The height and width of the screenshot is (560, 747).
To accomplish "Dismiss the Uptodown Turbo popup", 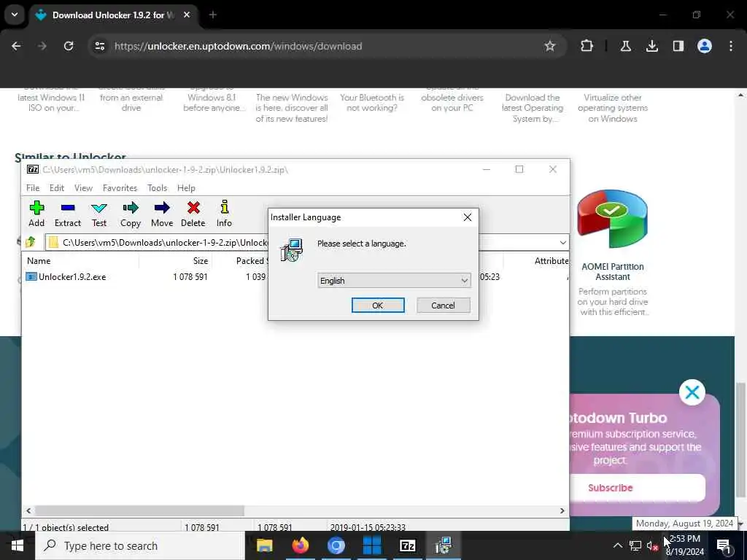I will point(692,392).
